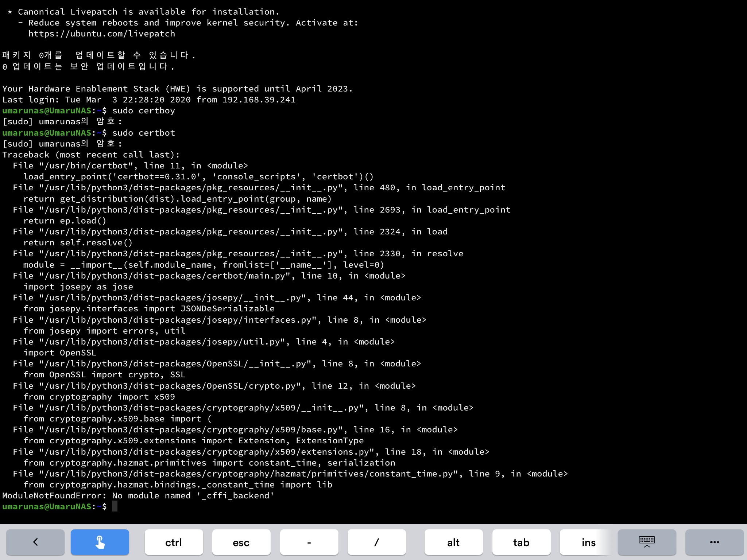The height and width of the screenshot is (560, 747).
Task: Tap the tab key
Action: tap(521, 542)
